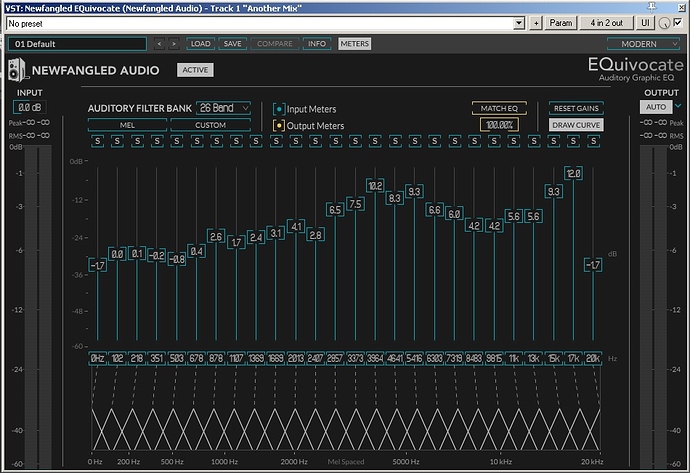Solo the 678 Hz band

tap(197, 141)
